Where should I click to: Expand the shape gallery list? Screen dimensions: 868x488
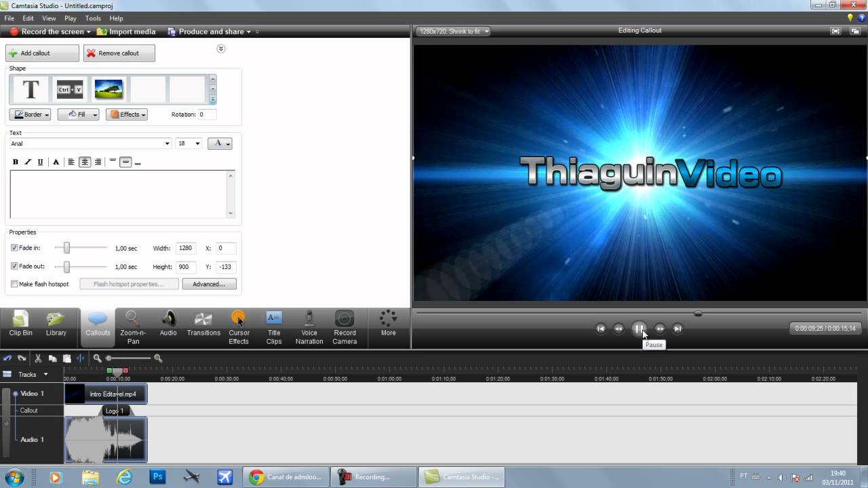(212, 99)
